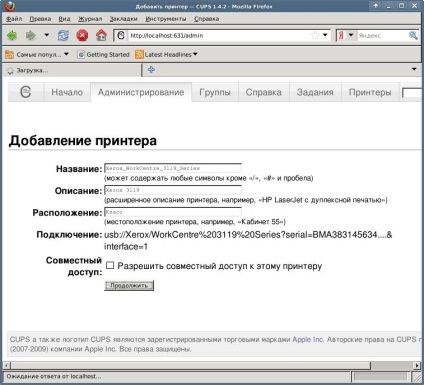
Task: Click the status bar progress indicator
Action: click(381, 377)
